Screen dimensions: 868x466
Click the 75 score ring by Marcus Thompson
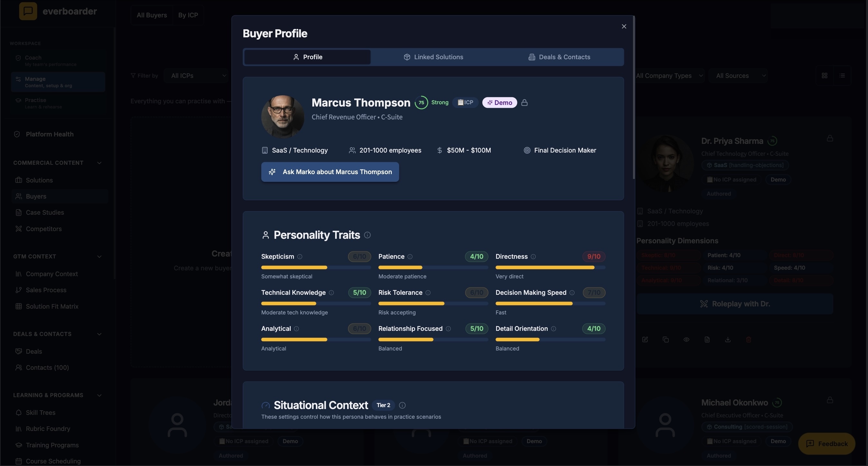(x=421, y=103)
